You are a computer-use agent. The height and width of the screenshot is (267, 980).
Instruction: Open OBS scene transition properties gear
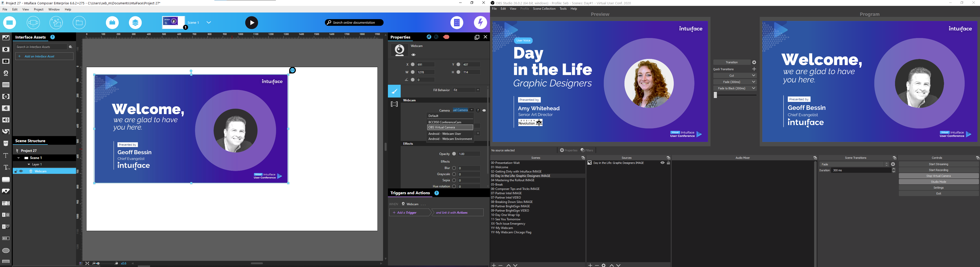pos(893,164)
